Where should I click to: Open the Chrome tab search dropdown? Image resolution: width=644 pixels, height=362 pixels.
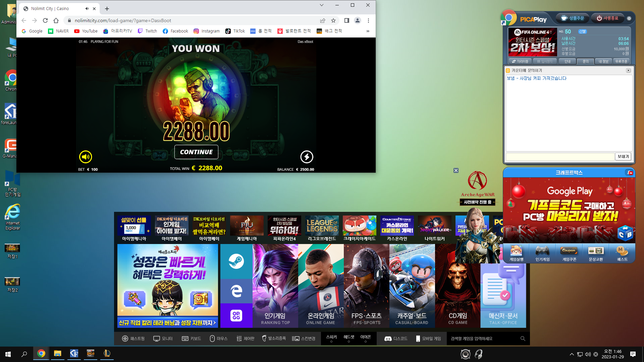pos(321,5)
